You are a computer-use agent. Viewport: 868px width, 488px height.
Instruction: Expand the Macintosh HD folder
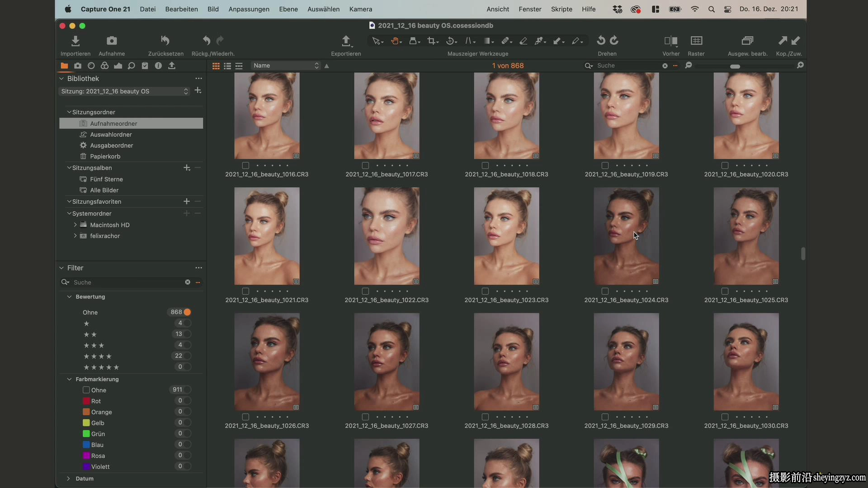[75, 225]
